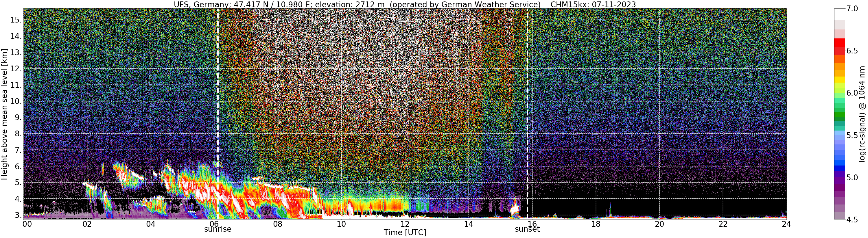Click the '00' tick on the time axis

click(27, 224)
